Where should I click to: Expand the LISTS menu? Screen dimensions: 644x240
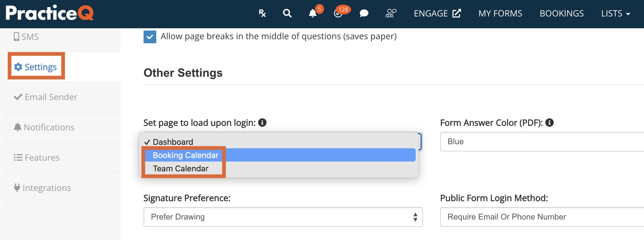click(x=615, y=13)
